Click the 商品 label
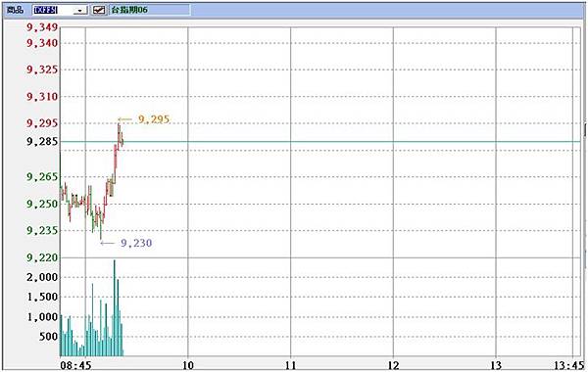Image resolution: width=588 pixels, height=372 pixels. click(x=16, y=10)
